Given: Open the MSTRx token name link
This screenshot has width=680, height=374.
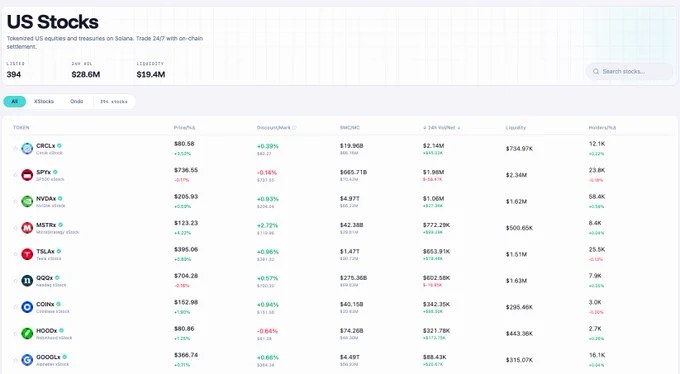Looking at the screenshot, I should point(46,225).
